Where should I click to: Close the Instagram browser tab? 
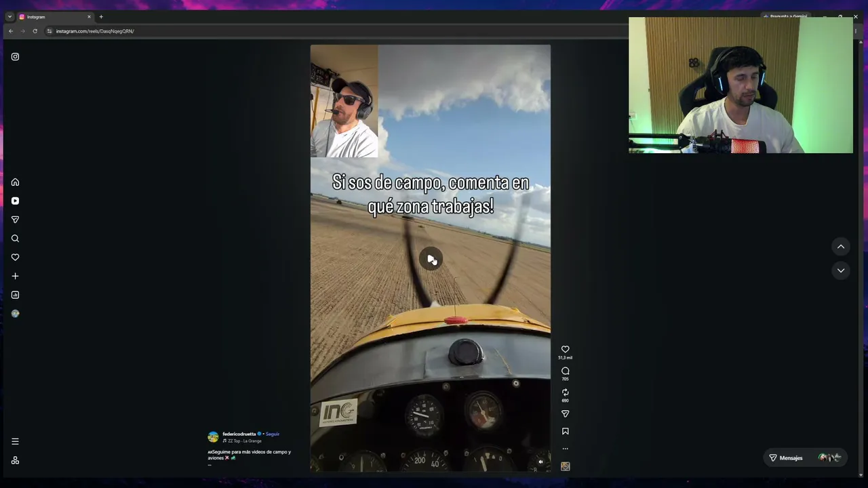pyautogui.click(x=89, y=17)
